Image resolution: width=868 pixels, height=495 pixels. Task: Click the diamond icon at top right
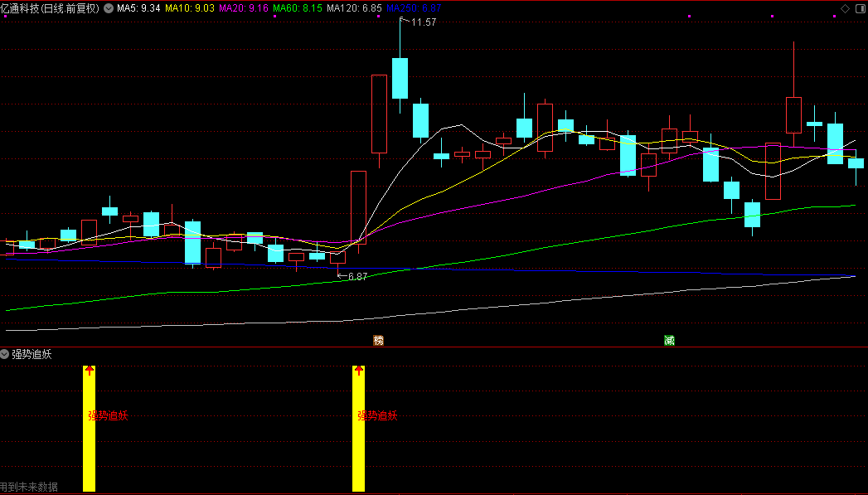[x=846, y=8]
